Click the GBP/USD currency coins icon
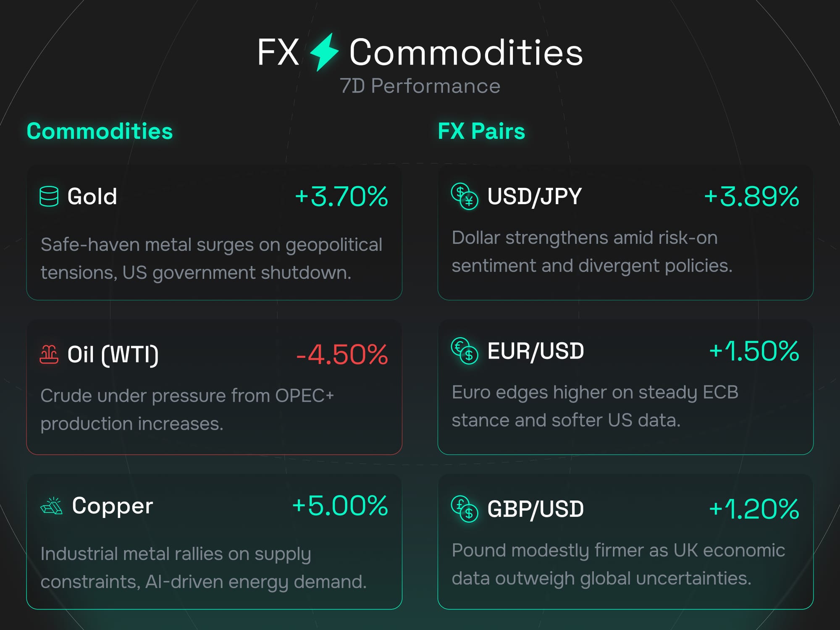The width and height of the screenshot is (840, 630). [x=465, y=509]
